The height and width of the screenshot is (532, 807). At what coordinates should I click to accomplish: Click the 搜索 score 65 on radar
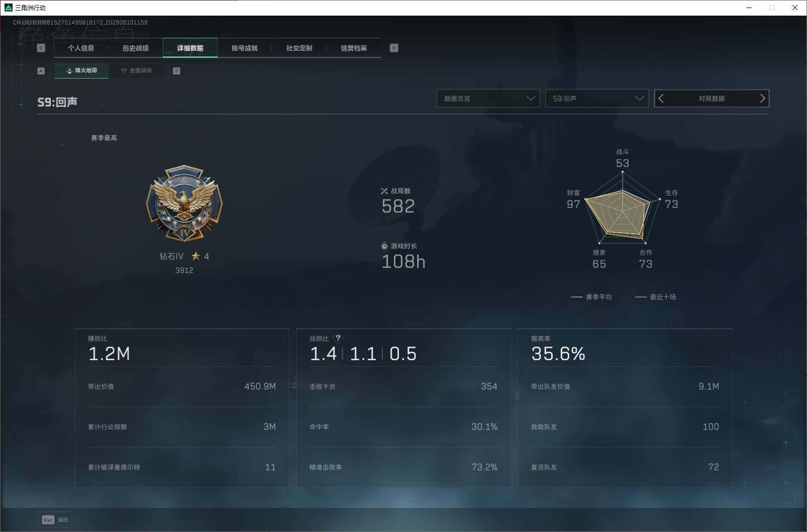tap(599, 264)
